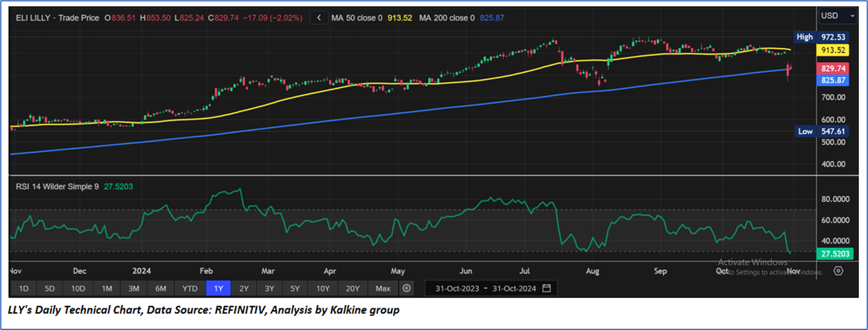This screenshot has width=868, height=330.
Task: Click the target icon beside RSI axis
Action: pyautogui.click(x=838, y=270)
